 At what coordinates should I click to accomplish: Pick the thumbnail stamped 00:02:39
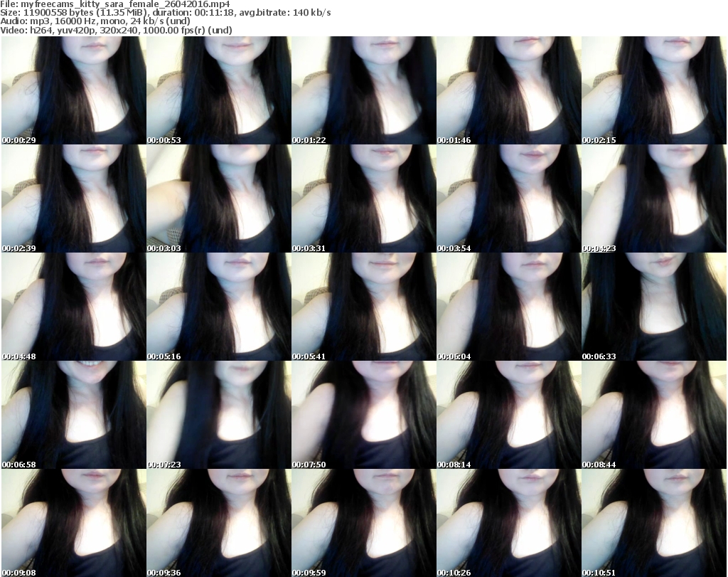coord(74,198)
